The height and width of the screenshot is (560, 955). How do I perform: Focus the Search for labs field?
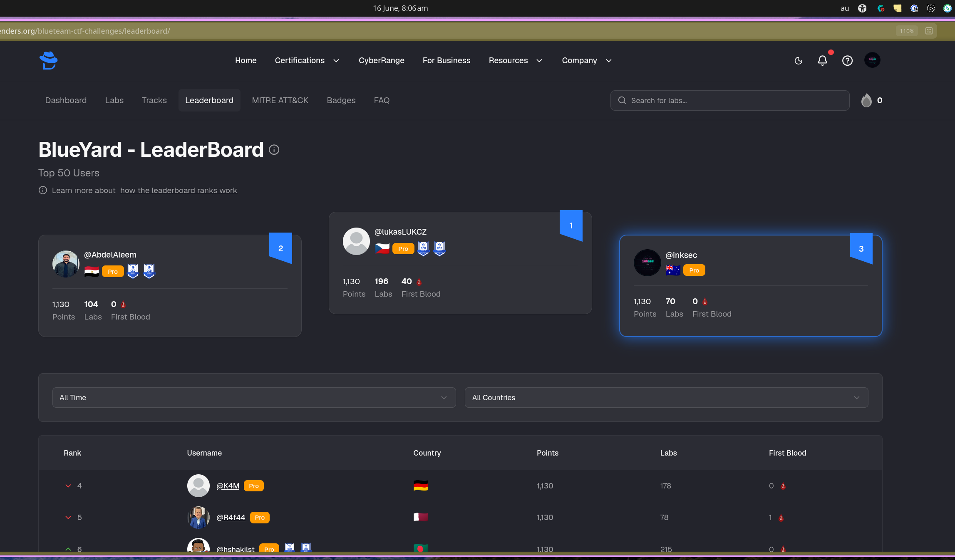(x=730, y=100)
